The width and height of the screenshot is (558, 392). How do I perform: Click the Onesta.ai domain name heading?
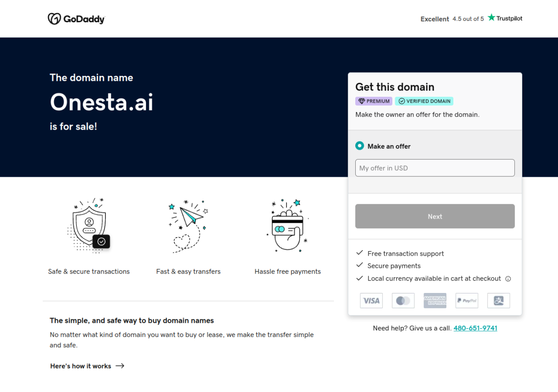point(101,102)
